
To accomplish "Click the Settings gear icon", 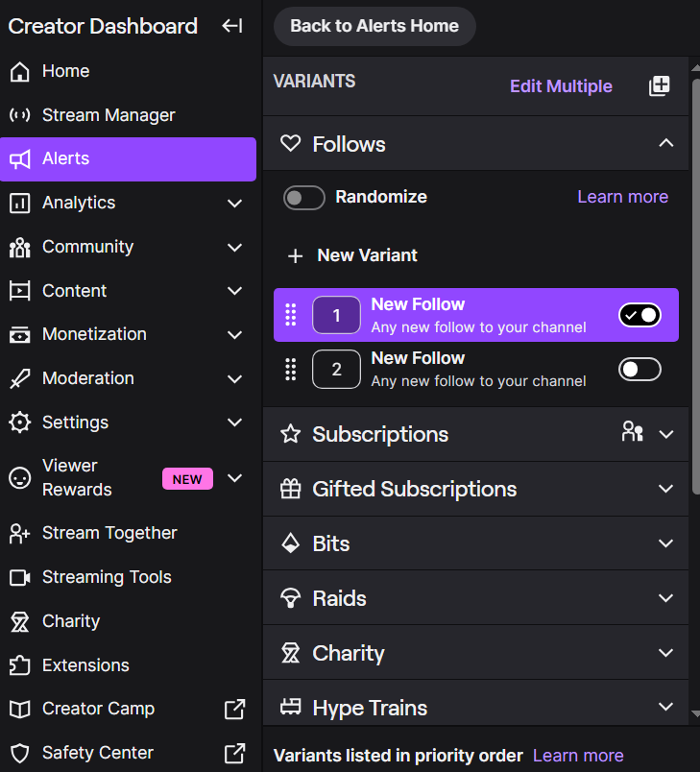I will click(x=20, y=422).
